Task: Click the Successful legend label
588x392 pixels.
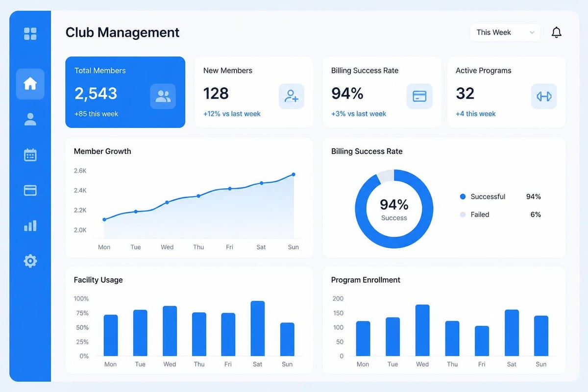Action: (x=488, y=196)
